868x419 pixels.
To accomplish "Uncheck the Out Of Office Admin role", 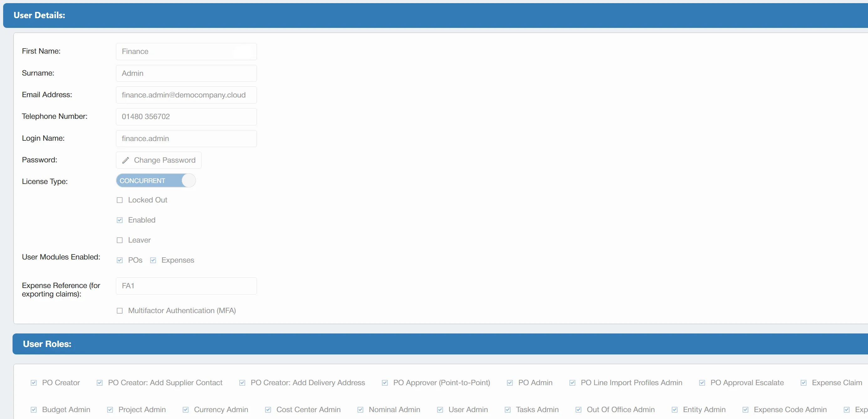I will (x=578, y=410).
